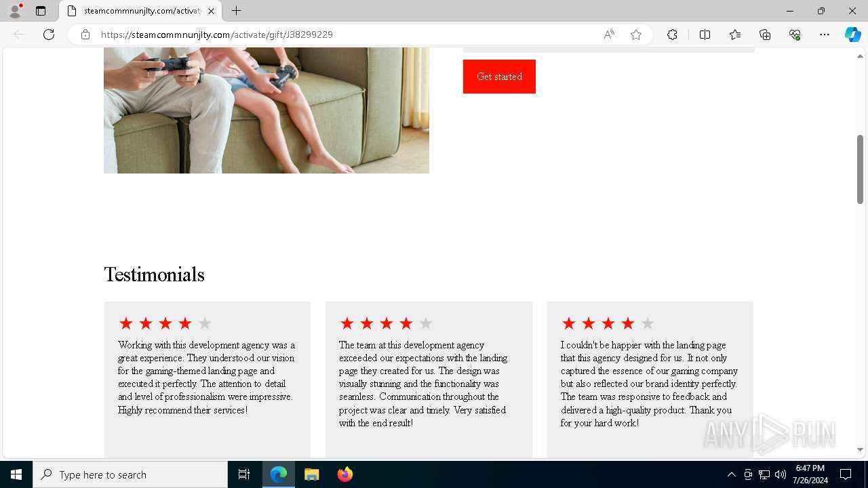
Task: Open the Windows Start menu
Action: click(16, 474)
